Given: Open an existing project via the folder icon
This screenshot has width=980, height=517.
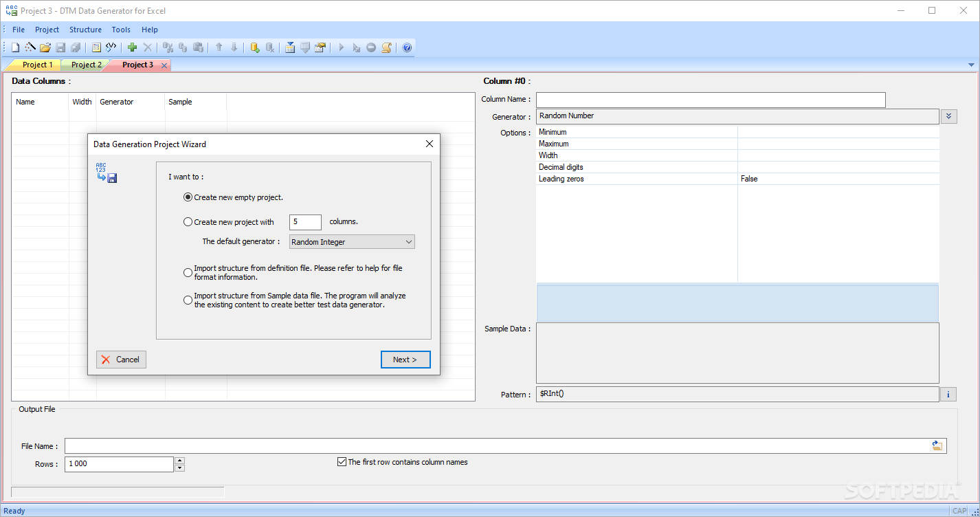Looking at the screenshot, I should 45,47.
